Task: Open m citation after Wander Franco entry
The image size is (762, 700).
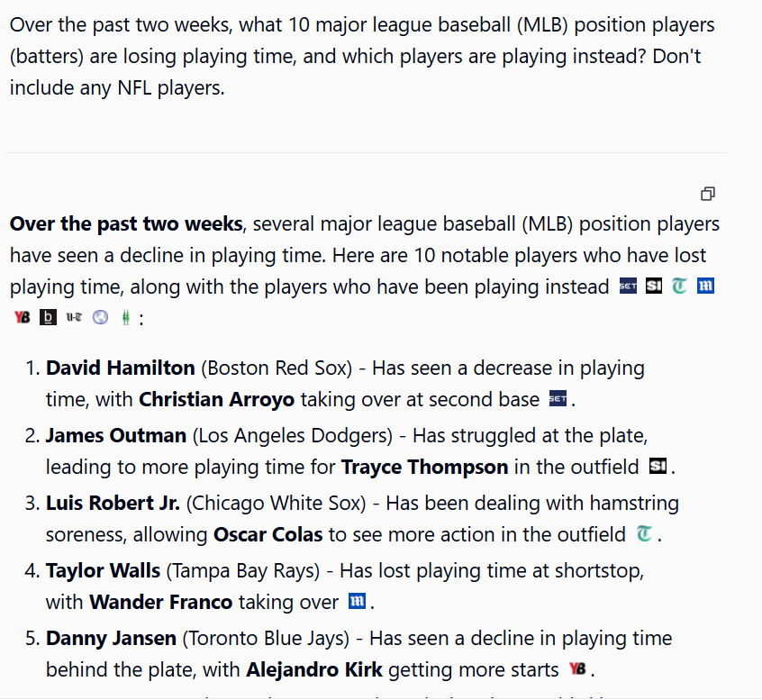Action: [358, 601]
